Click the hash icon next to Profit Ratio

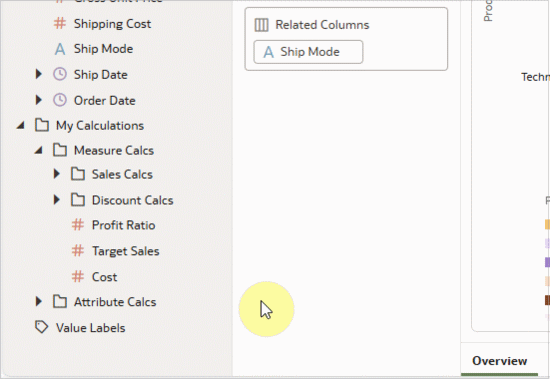coord(78,225)
